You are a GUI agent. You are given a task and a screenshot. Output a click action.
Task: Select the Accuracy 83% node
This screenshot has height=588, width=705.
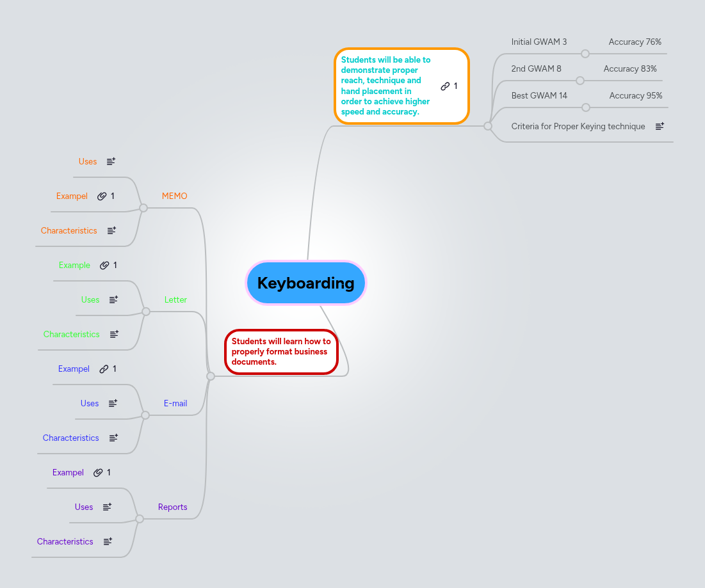coord(630,68)
